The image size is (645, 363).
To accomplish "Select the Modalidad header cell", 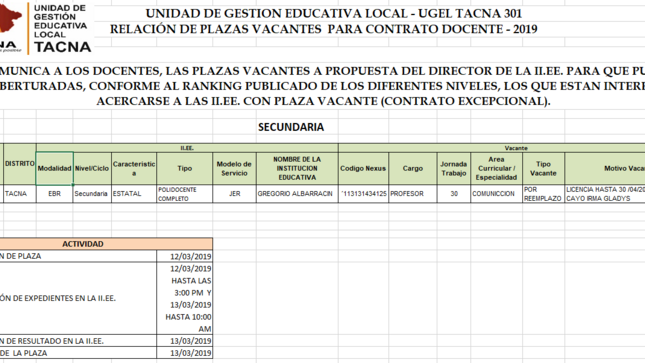I will click(x=55, y=168).
